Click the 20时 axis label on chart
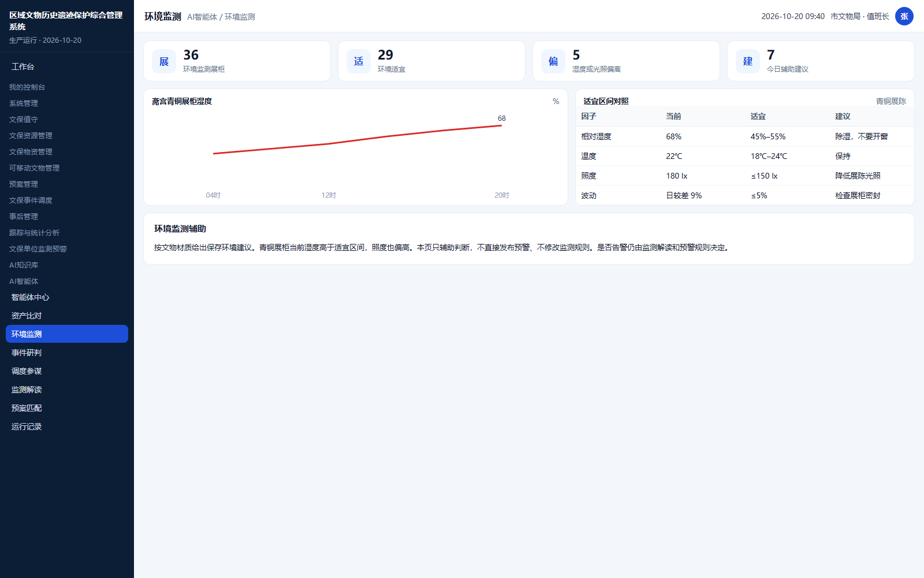This screenshot has height=578, width=924. [x=502, y=195]
